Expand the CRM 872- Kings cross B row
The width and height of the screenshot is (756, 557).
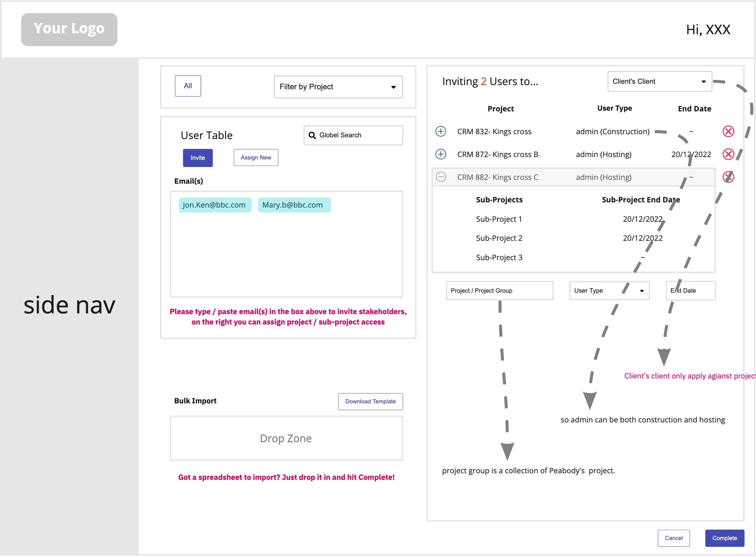(x=441, y=154)
